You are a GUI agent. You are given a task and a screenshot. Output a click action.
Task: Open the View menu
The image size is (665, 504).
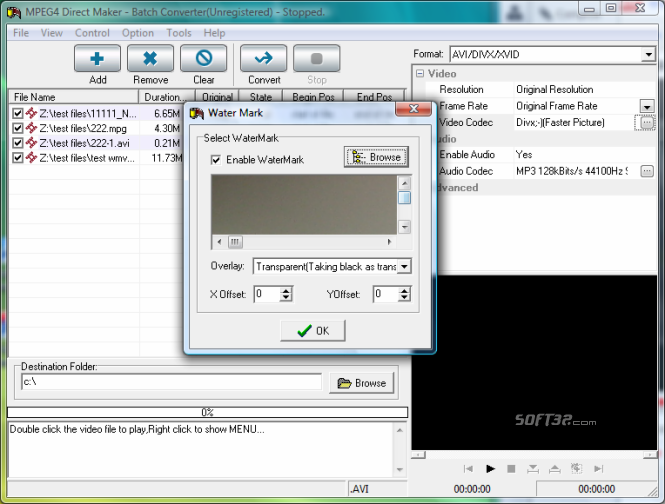point(52,33)
